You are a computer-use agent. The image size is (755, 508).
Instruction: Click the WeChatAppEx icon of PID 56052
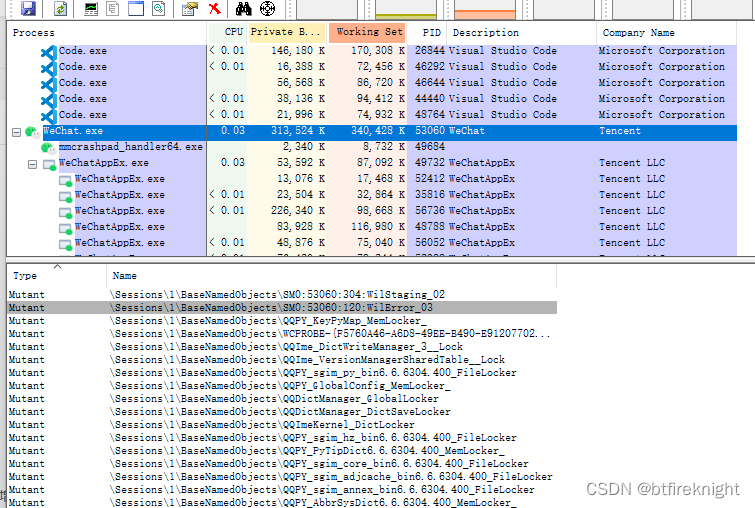pos(65,244)
